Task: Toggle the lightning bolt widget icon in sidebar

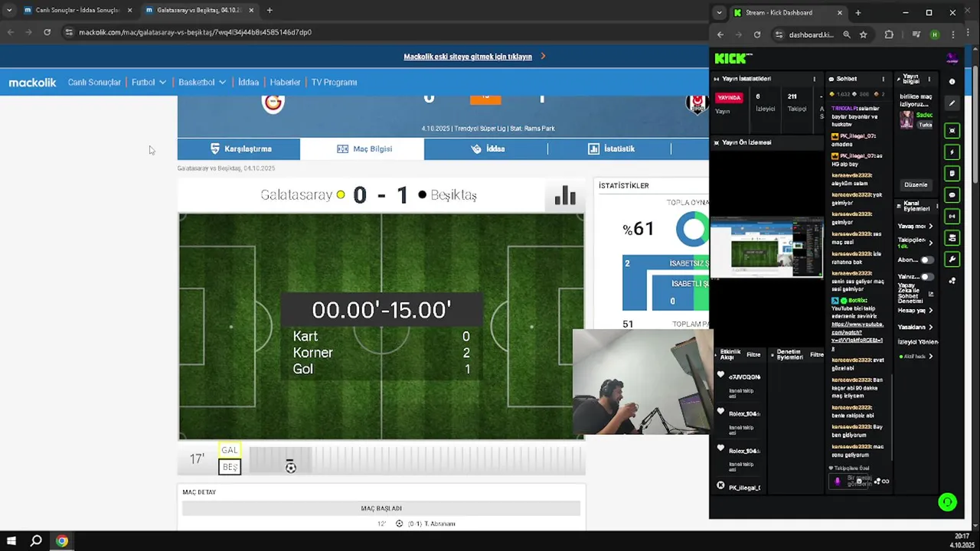Action: pyautogui.click(x=952, y=152)
